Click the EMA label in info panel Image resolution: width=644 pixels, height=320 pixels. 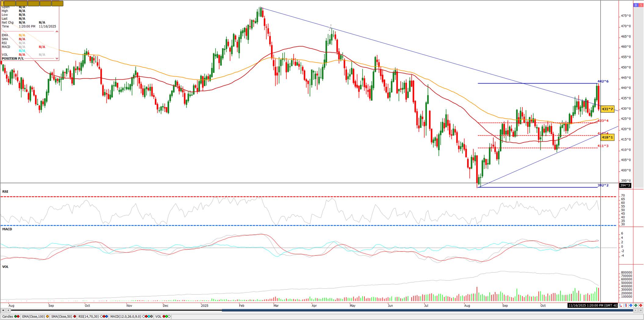pos(5,35)
